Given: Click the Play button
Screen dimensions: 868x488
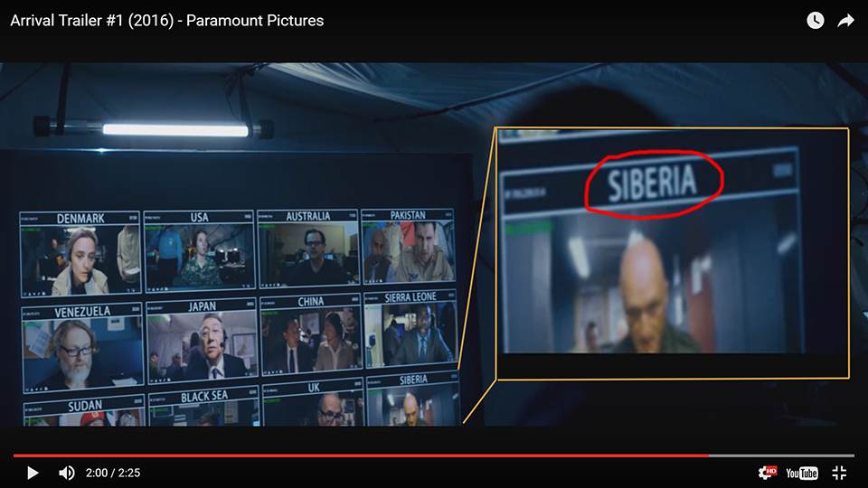Looking at the screenshot, I should [33, 473].
